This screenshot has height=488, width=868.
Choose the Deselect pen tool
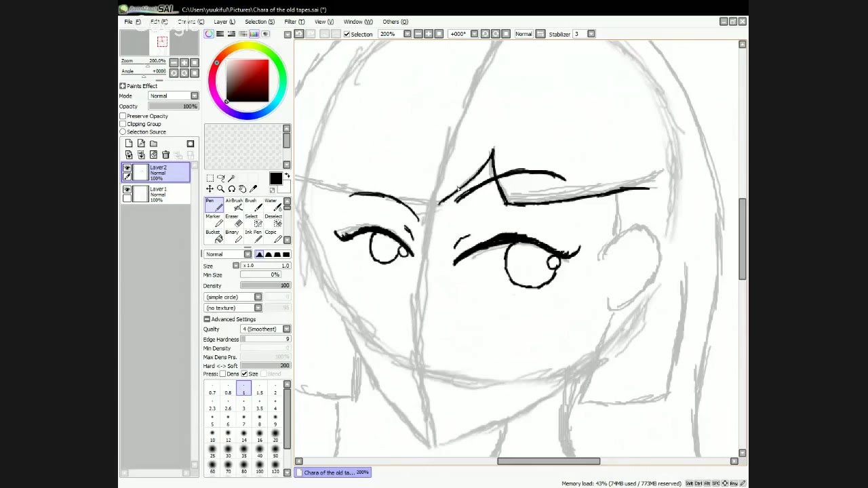click(x=272, y=221)
